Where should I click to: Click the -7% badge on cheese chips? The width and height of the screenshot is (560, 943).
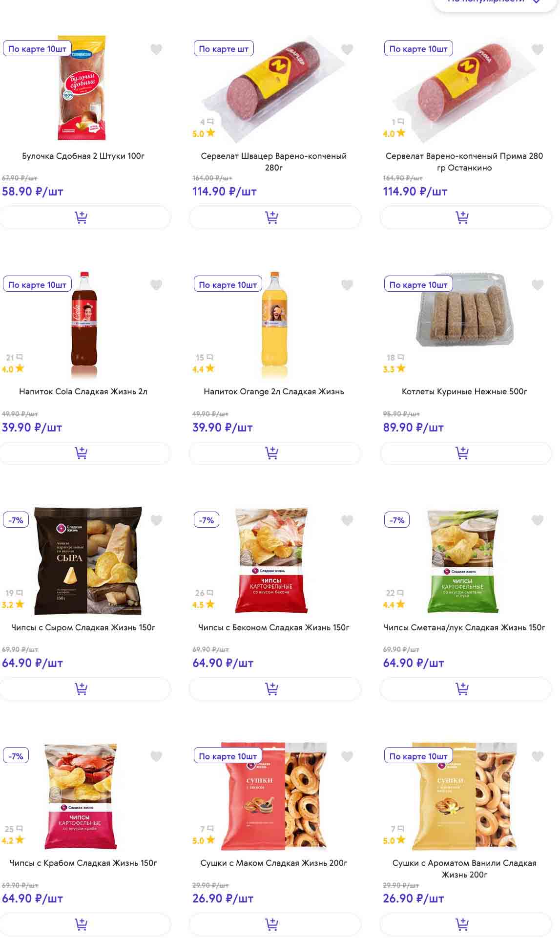16,520
